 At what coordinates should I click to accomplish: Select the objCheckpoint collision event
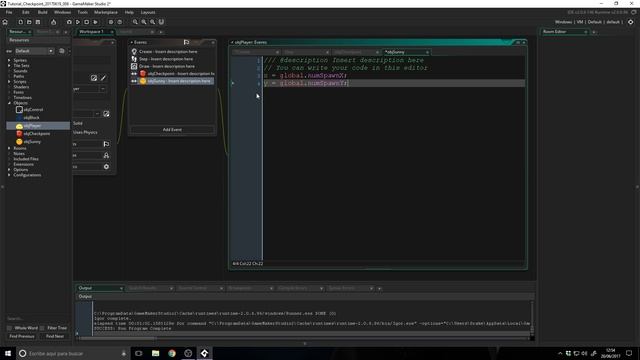(173, 73)
